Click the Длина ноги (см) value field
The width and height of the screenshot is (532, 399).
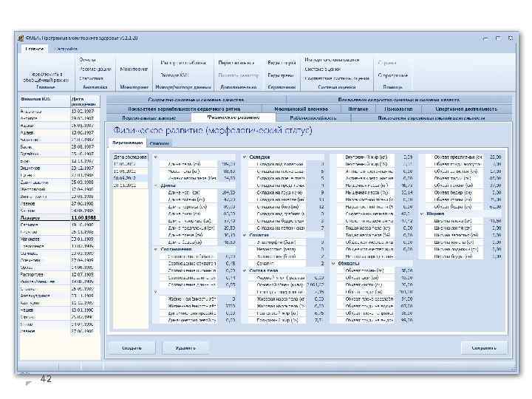pyautogui.click(x=227, y=192)
